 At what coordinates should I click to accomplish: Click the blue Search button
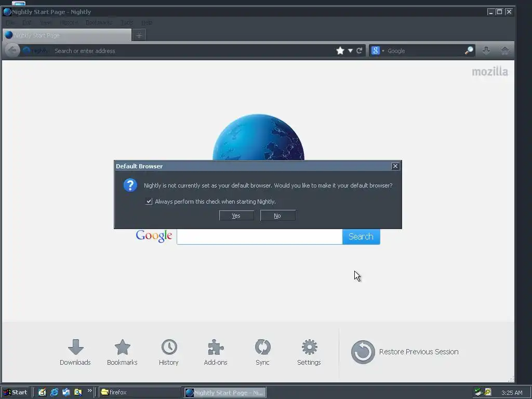pyautogui.click(x=361, y=236)
